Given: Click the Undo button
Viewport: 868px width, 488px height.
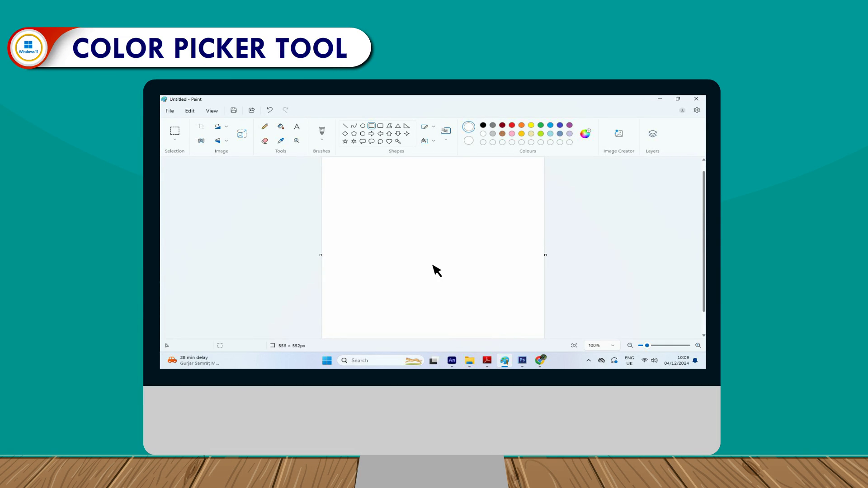Looking at the screenshot, I should point(269,110).
